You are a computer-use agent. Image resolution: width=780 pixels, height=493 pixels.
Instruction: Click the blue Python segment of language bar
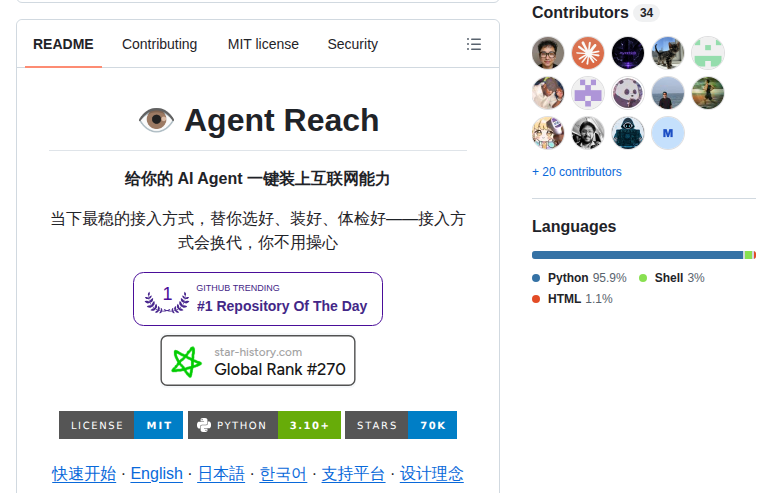point(637,255)
